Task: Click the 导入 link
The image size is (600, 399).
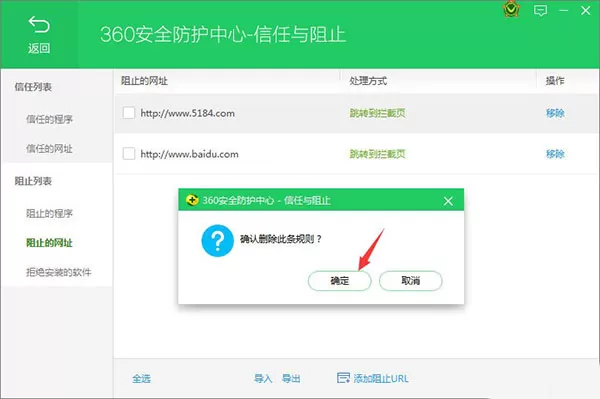Action: point(263,378)
